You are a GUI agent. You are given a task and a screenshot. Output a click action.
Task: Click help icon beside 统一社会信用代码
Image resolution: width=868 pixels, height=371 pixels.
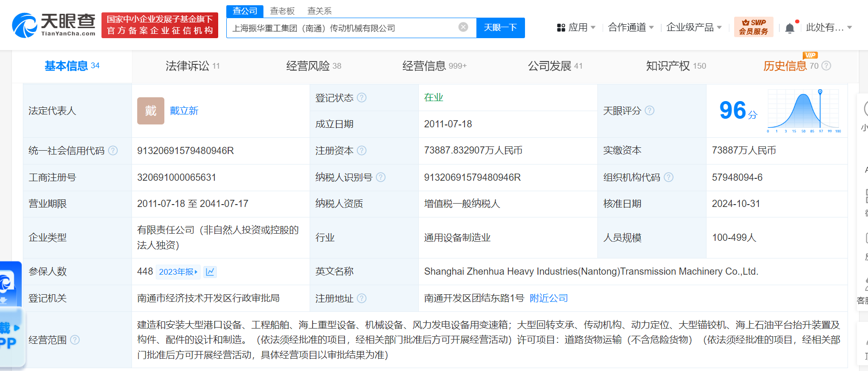[x=113, y=151]
